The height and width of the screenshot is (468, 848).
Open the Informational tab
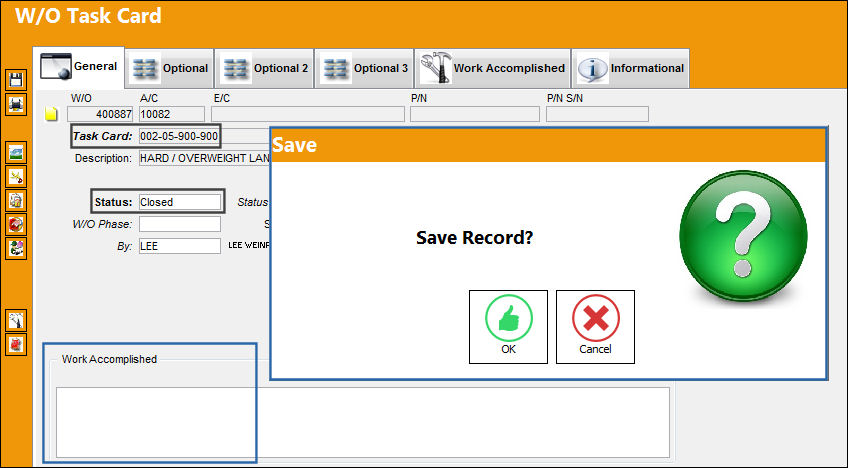(x=631, y=68)
